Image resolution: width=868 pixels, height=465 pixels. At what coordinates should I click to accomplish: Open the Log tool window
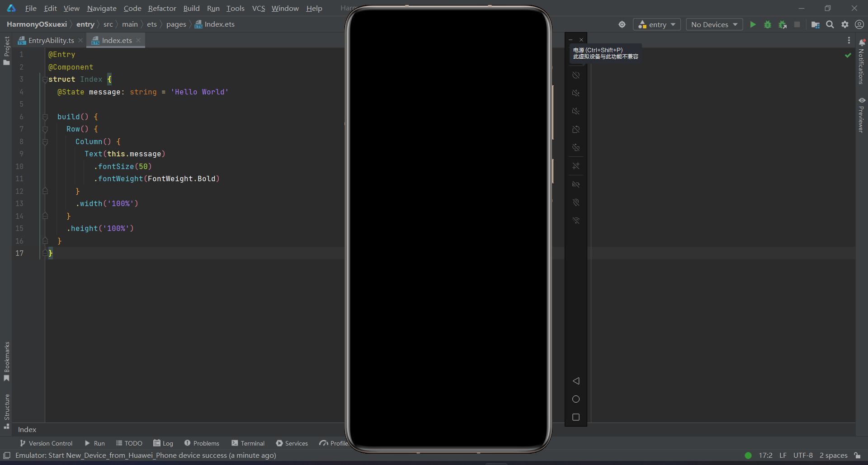coord(163,443)
